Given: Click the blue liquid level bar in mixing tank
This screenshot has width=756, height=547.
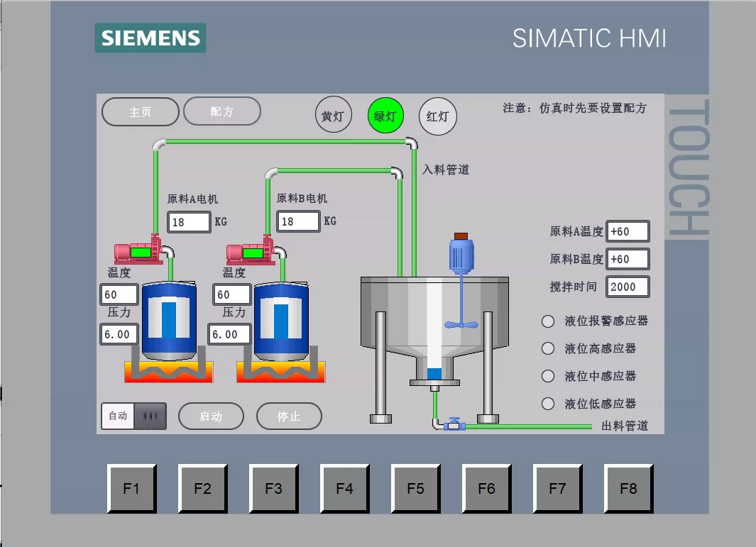Looking at the screenshot, I should (x=434, y=373).
